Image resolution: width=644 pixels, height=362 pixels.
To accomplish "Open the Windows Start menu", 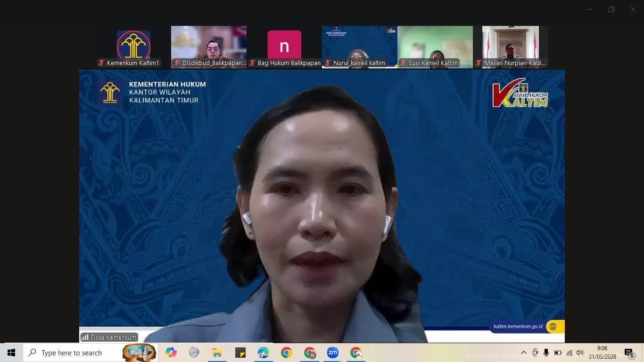I will pos(11,353).
